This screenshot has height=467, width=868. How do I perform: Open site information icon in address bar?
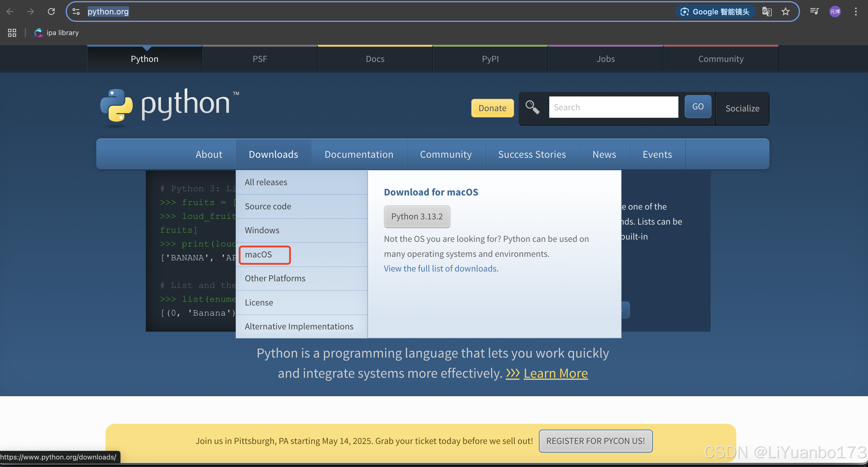point(76,12)
